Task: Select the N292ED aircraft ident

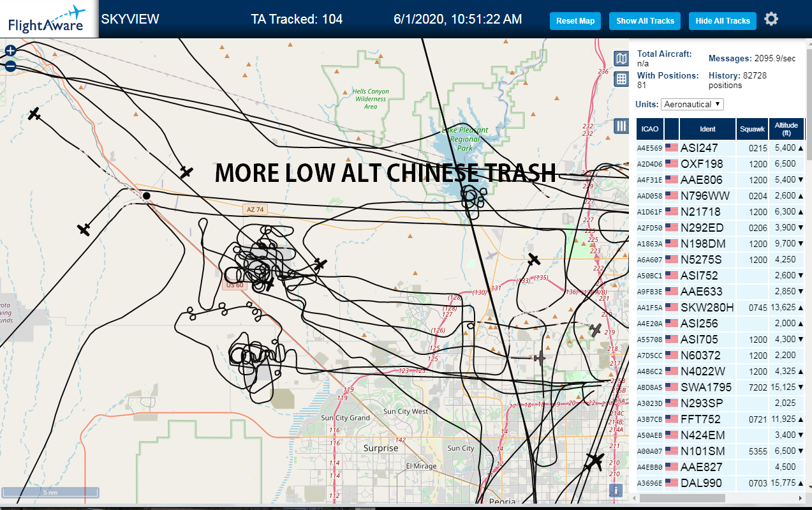Action: click(702, 228)
